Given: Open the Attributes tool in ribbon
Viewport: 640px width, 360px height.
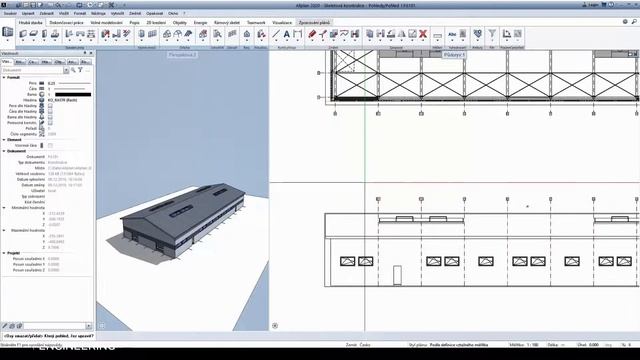Looking at the screenshot, I should coord(478,34).
